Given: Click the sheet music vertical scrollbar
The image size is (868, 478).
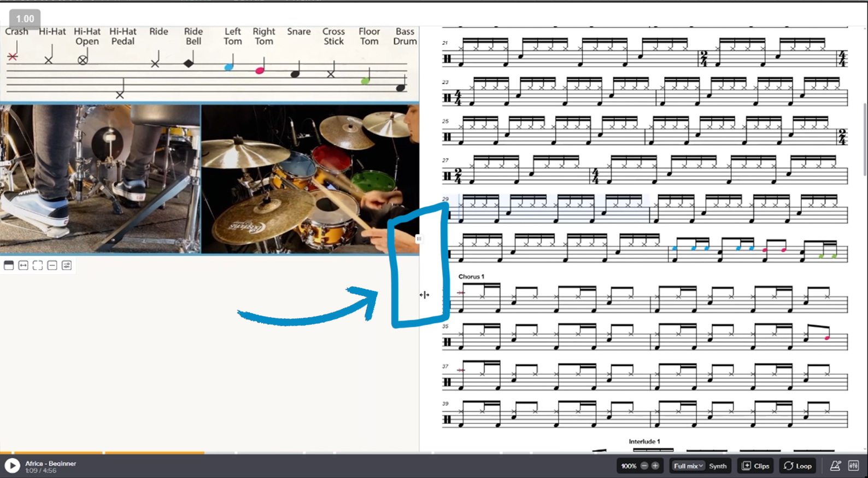Looking at the screenshot, I should click(864, 139).
